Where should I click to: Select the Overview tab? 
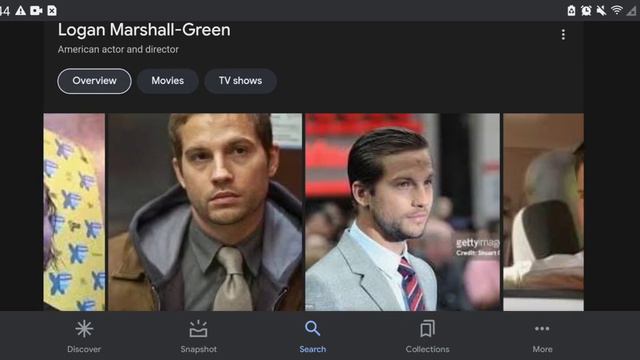point(94,81)
